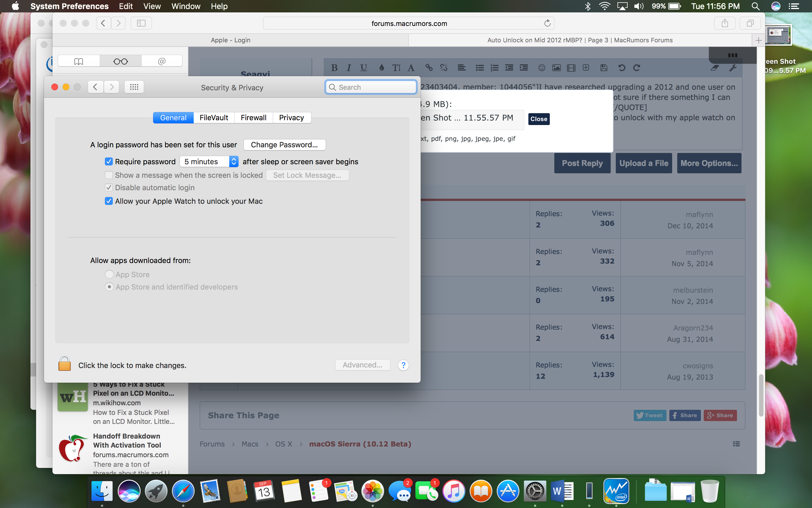Switch to the Privacy tab

(x=292, y=118)
